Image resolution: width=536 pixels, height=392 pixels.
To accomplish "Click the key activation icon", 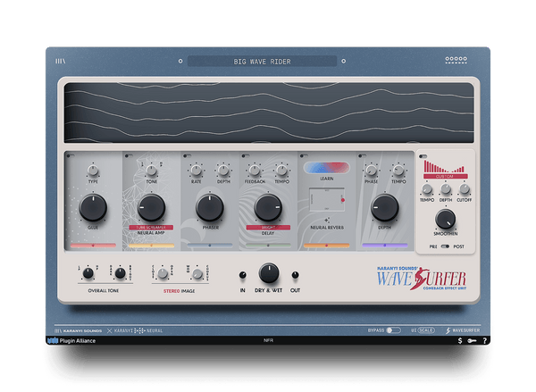I will point(472,340).
